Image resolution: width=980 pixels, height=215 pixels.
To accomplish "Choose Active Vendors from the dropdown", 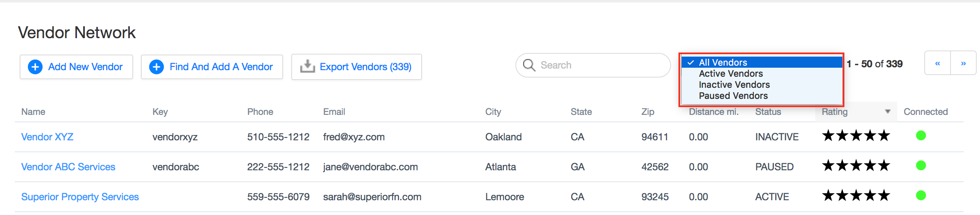I will coord(730,74).
